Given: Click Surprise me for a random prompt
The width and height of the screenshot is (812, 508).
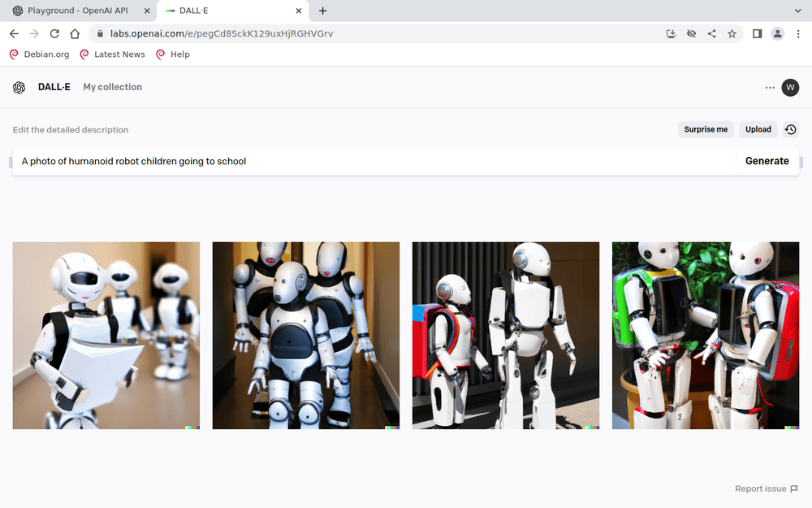Looking at the screenshot, I should (x=706, y=129).
